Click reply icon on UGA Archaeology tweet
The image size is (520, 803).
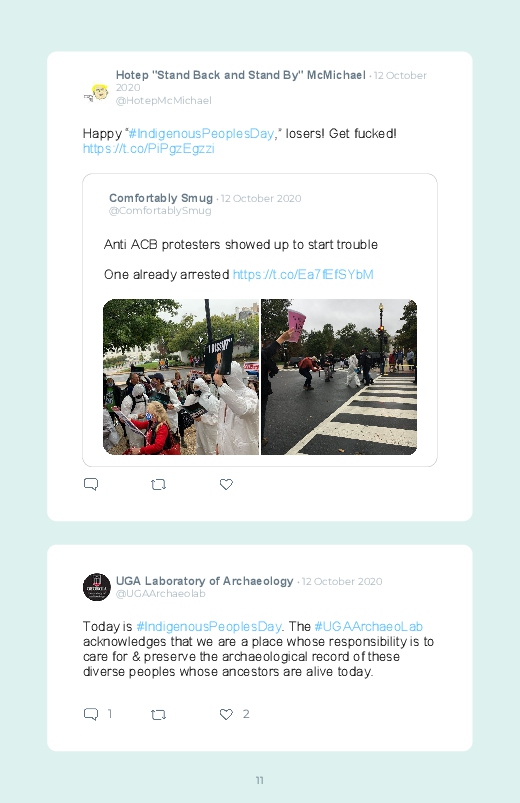91,714
